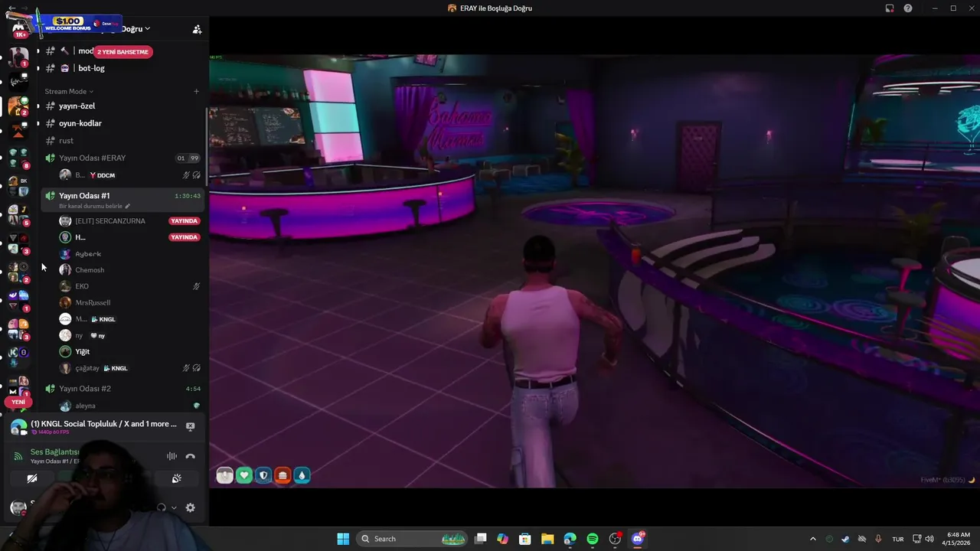Click the taskbar Search box

point(413,539)
